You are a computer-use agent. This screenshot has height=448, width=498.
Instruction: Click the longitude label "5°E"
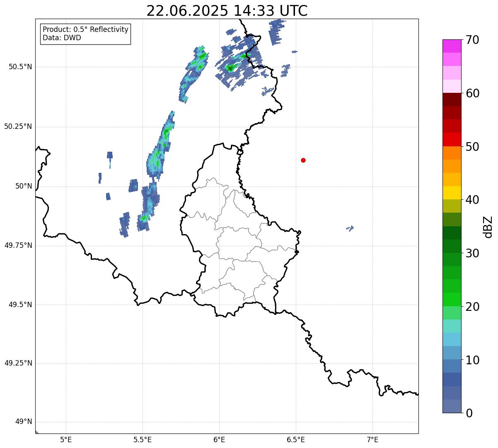coord(66,439)
